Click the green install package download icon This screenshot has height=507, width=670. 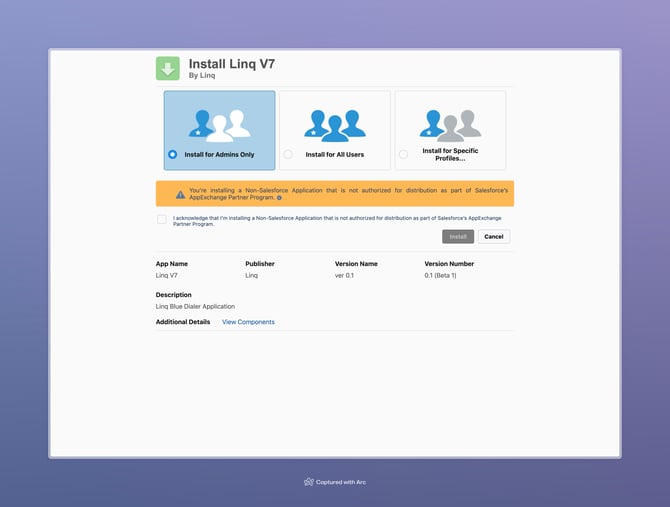(x=167, y=68)
